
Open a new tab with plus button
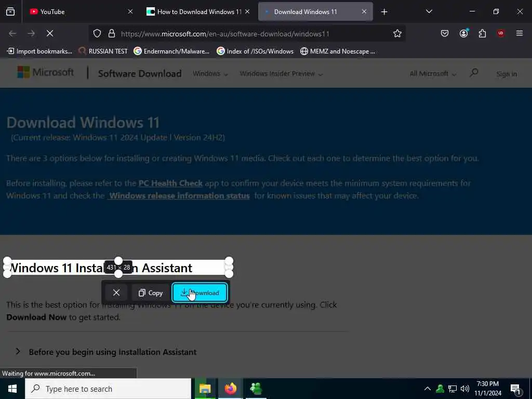coord(384,12)
